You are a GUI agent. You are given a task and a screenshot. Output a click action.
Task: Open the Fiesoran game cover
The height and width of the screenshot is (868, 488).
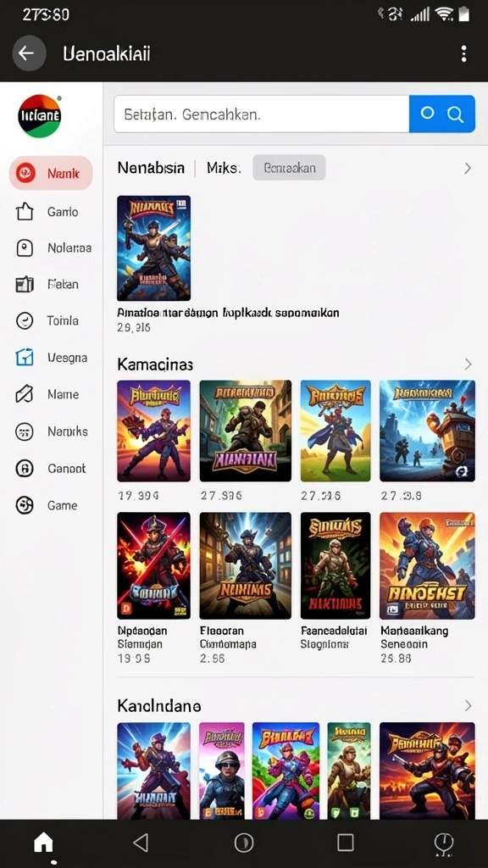click(x=245, y=565)
